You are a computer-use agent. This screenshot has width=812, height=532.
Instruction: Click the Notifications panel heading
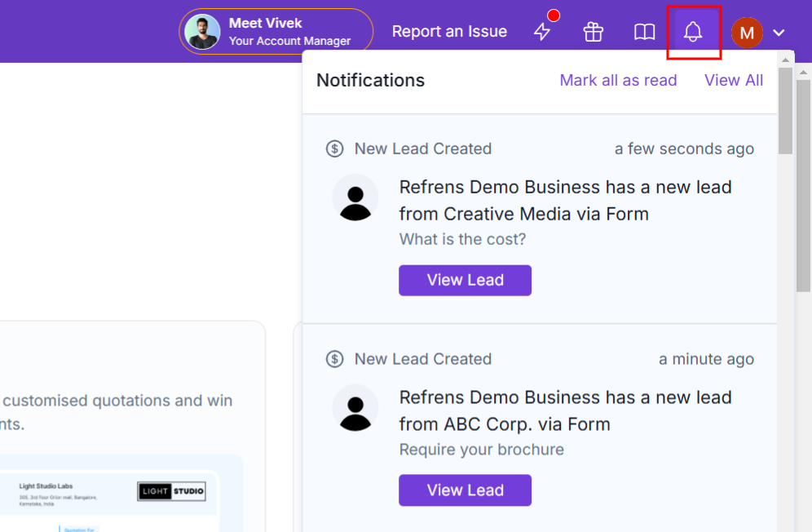tap(370, 80)
